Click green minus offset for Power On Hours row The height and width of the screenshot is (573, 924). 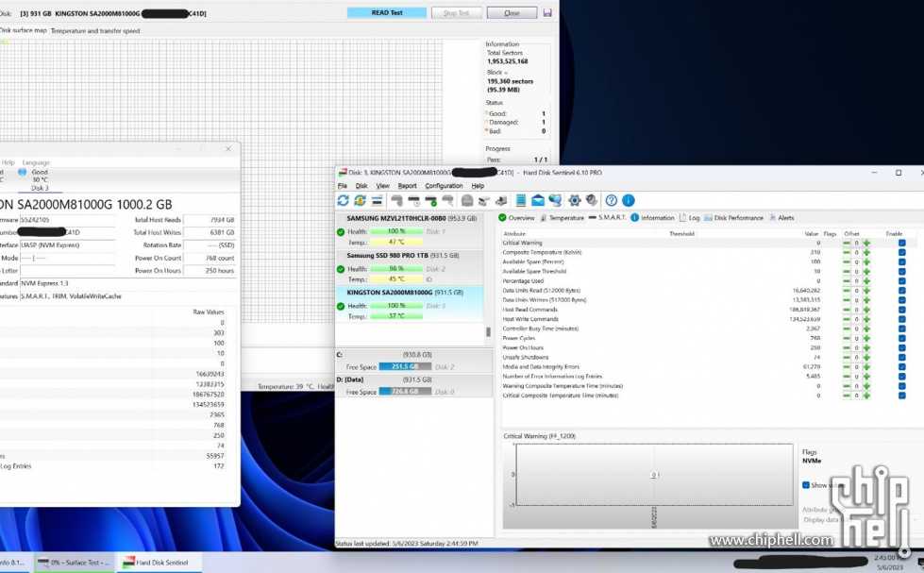[x=847, y=347]
